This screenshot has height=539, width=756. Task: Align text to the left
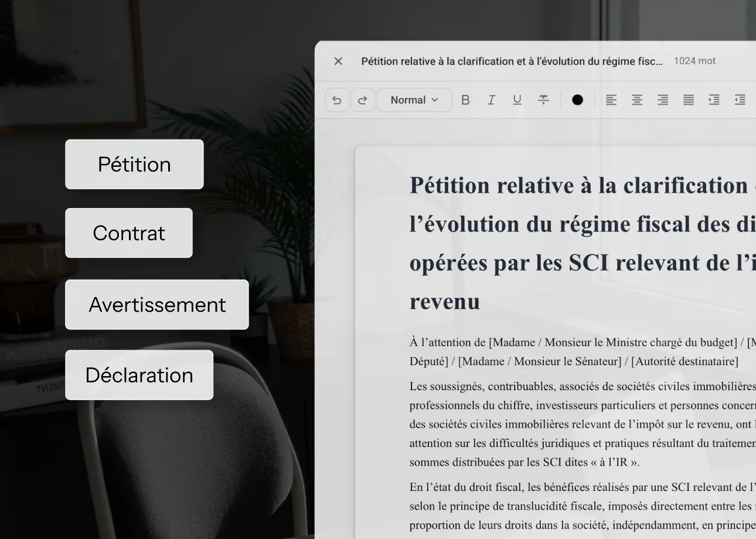click(x=611, y=100)
